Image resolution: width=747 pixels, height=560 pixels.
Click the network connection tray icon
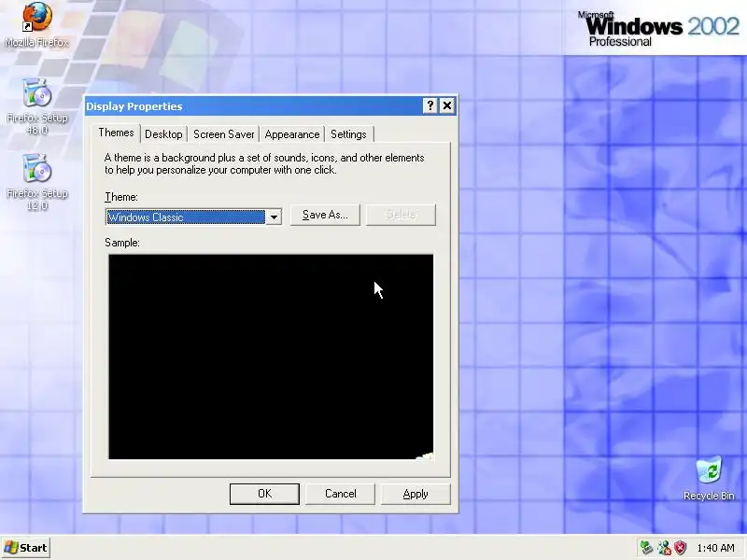point(664,548)
